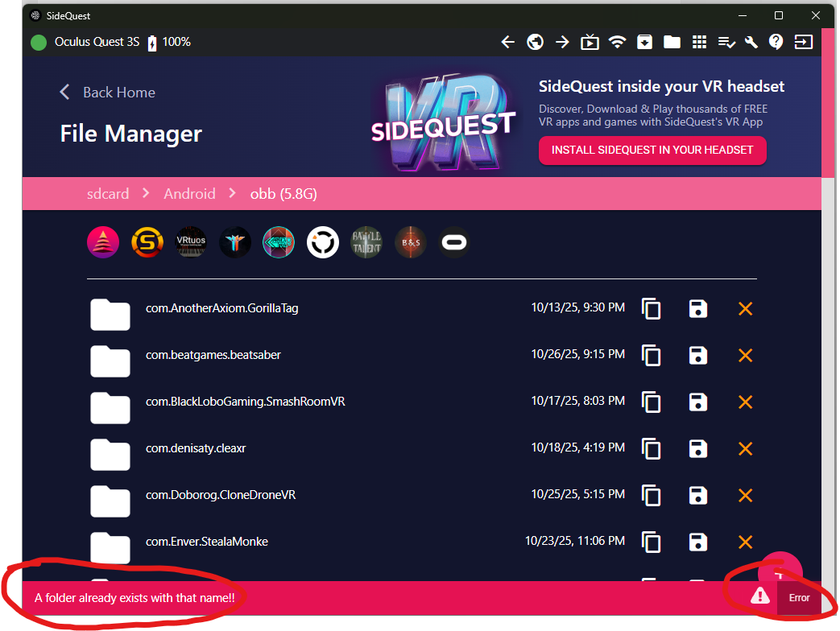Save the com.beatgames.beatsaber folder to PC
This screenshot has width=840, height=631.
[x=698, y=356]
